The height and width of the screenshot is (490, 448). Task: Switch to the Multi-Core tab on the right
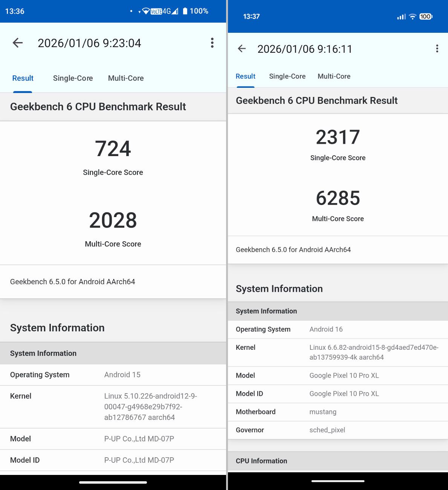coord(334,76)
